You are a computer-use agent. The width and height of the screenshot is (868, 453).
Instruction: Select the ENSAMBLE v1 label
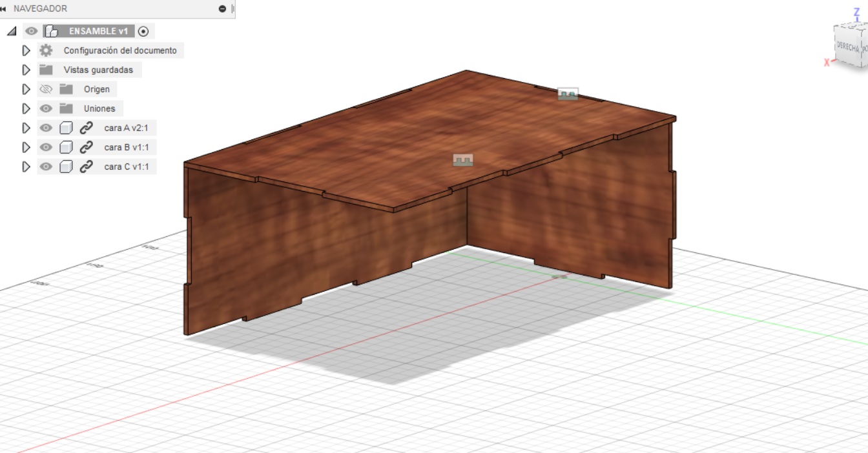[99, 31]
